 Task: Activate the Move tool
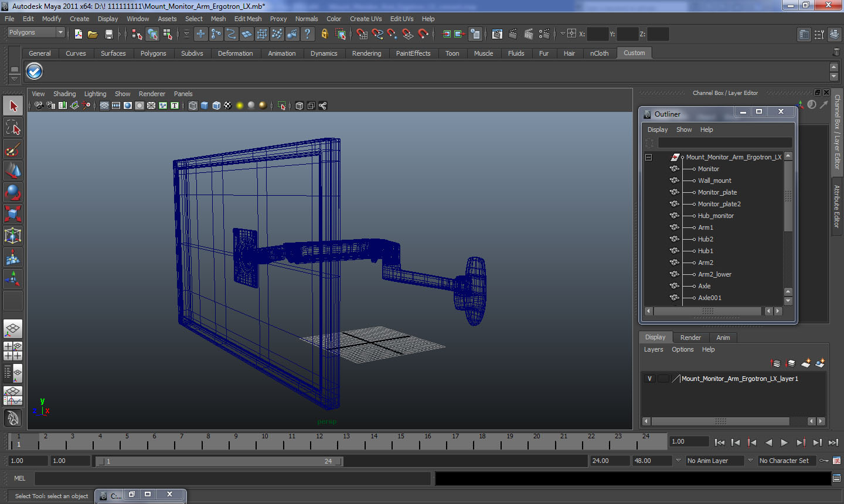[x=13, y=171]
